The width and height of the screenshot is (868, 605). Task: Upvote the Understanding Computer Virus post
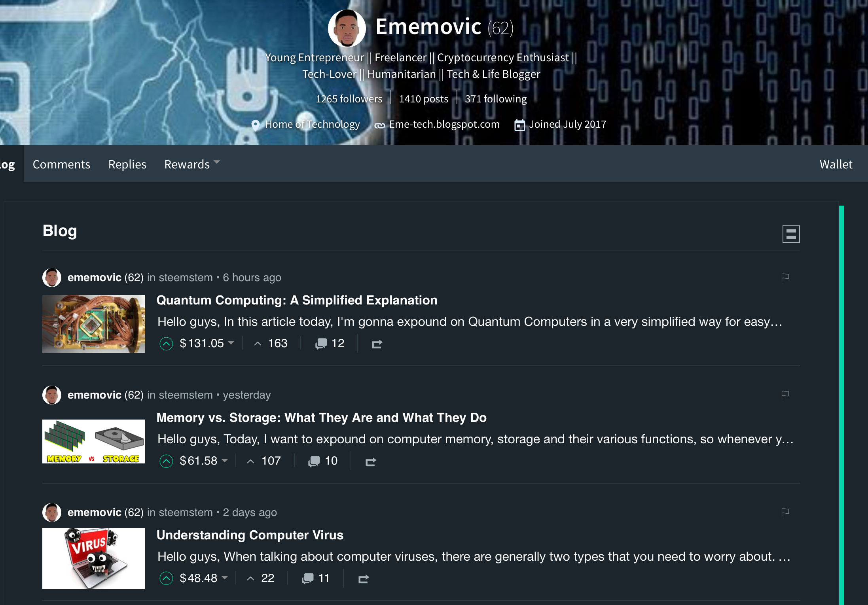(166, 579)
